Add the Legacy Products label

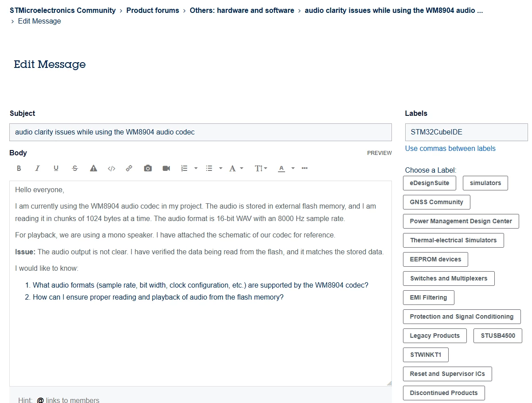point(435,336)
